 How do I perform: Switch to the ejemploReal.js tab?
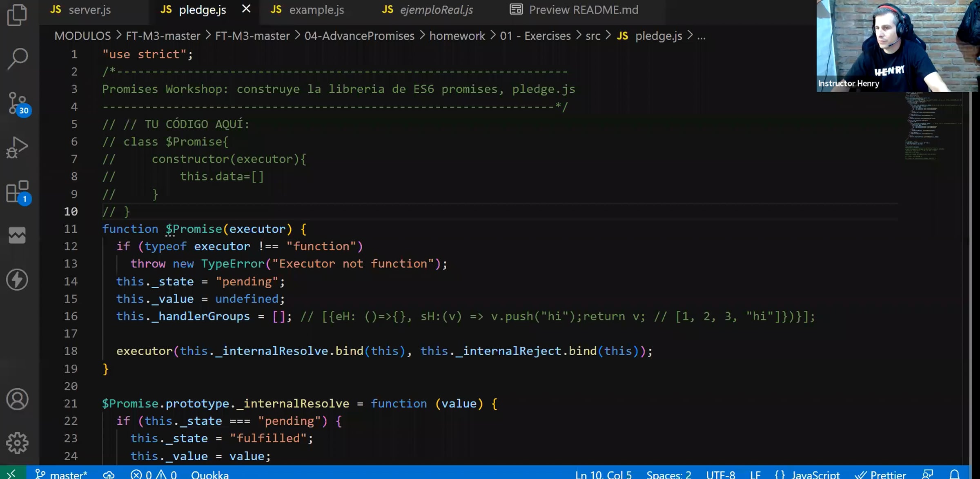pyautogui.click(x=436, y=10)
